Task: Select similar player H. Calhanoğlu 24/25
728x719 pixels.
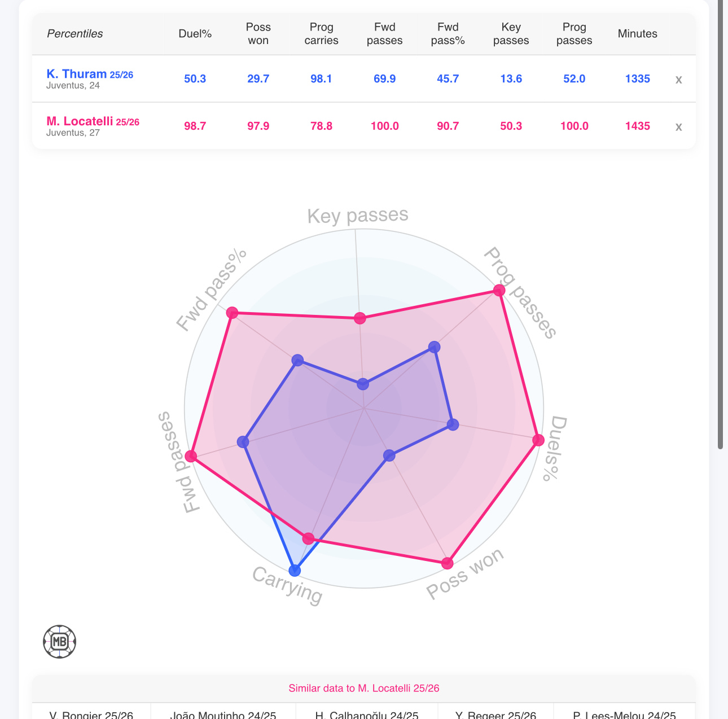Action: pos(367,714)
